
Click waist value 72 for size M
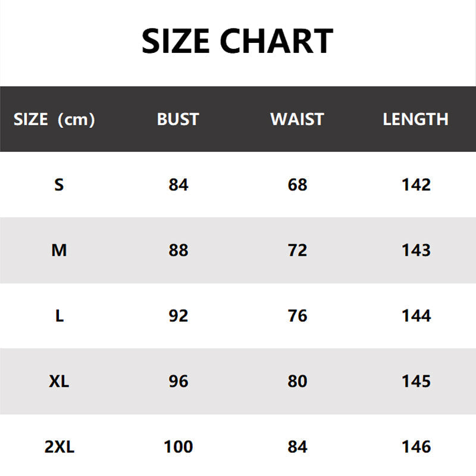pos(297,250)
